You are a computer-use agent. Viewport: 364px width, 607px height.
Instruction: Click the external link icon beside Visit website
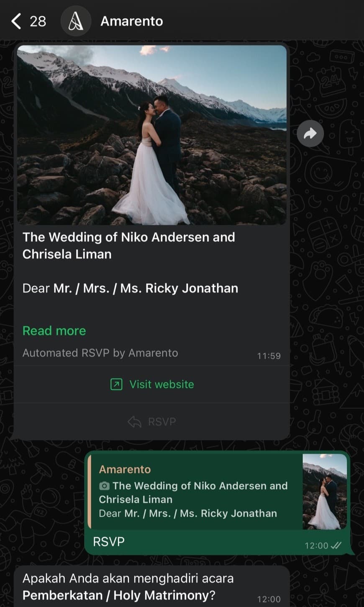coord(116,384)
